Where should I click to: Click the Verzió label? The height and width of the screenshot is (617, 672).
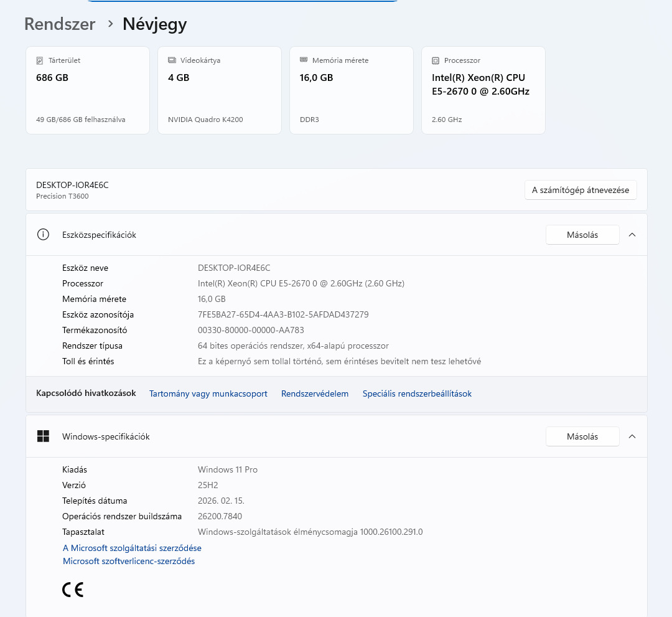pyautogui.click(x=73, y=485)
